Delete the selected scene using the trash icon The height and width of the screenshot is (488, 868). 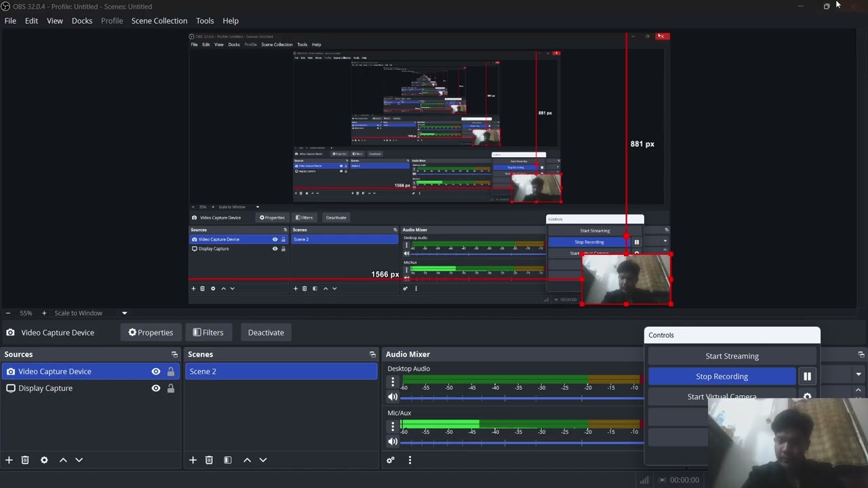209,460
